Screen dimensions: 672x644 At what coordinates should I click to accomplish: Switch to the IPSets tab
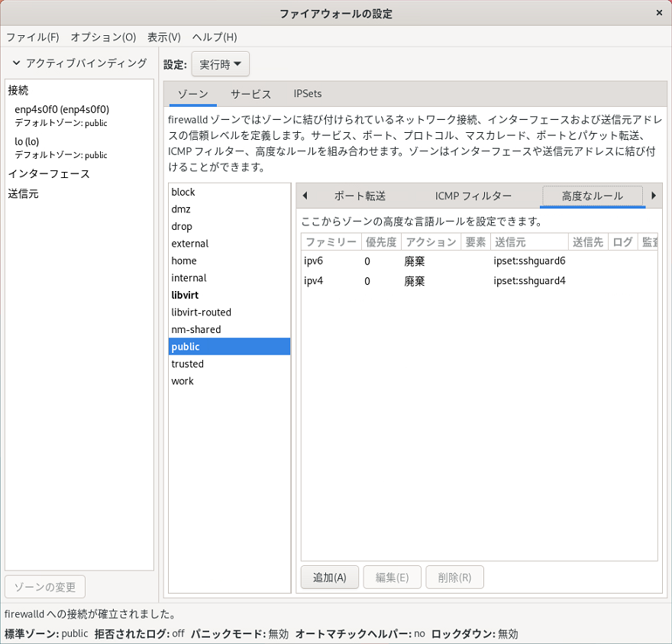[x=307, y=94]
